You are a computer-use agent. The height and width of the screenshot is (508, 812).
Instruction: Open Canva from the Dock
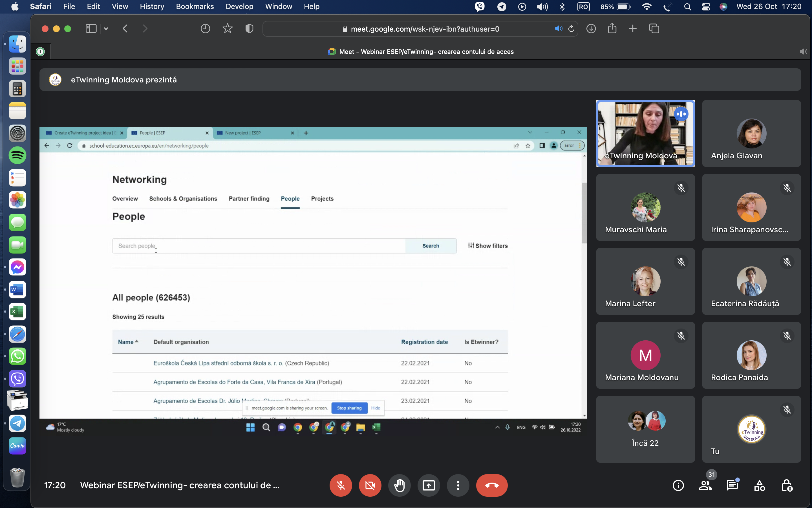pyautogui.click(x=17, y=446)
